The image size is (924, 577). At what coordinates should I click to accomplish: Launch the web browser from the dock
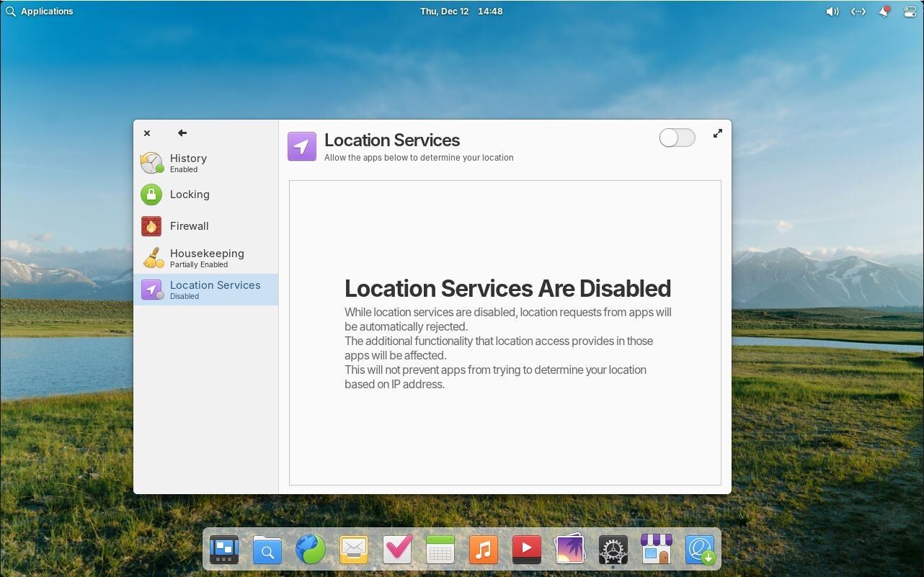[x=311, y=550]
